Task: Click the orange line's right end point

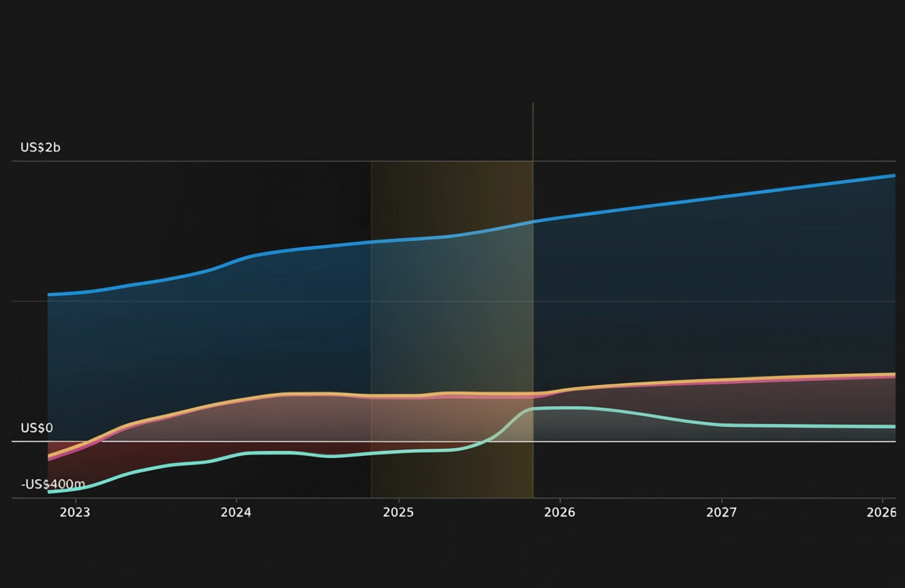Action: pos(894,374)
